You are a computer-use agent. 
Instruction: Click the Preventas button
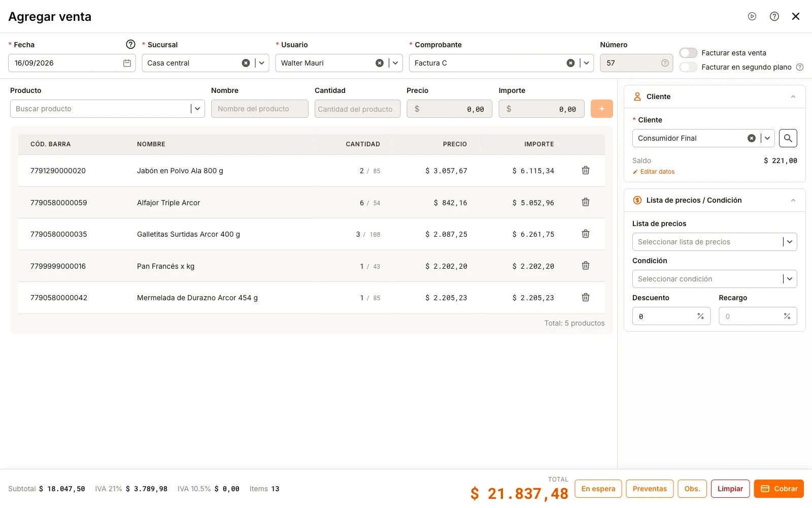coord(650,489)
